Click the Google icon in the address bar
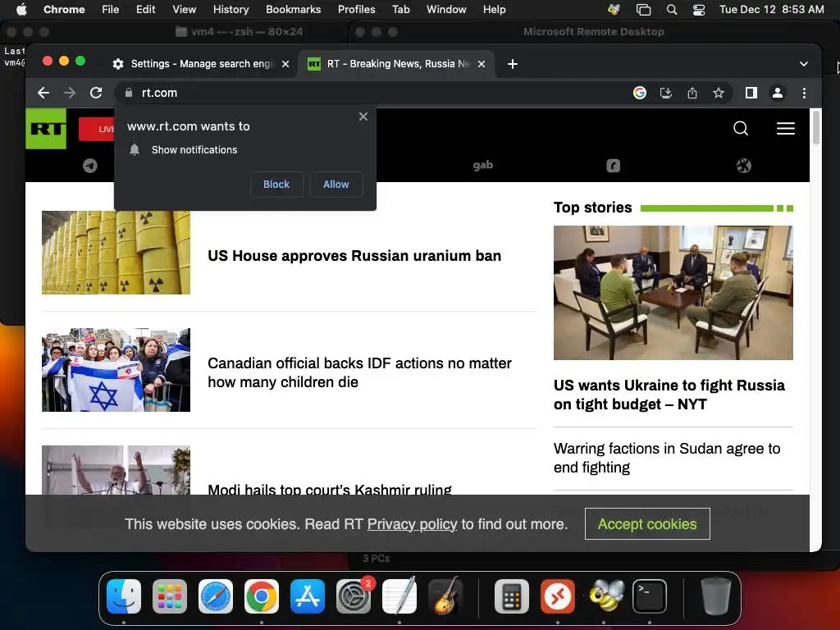The image size is (840, 630). click(x=639, y=93)
